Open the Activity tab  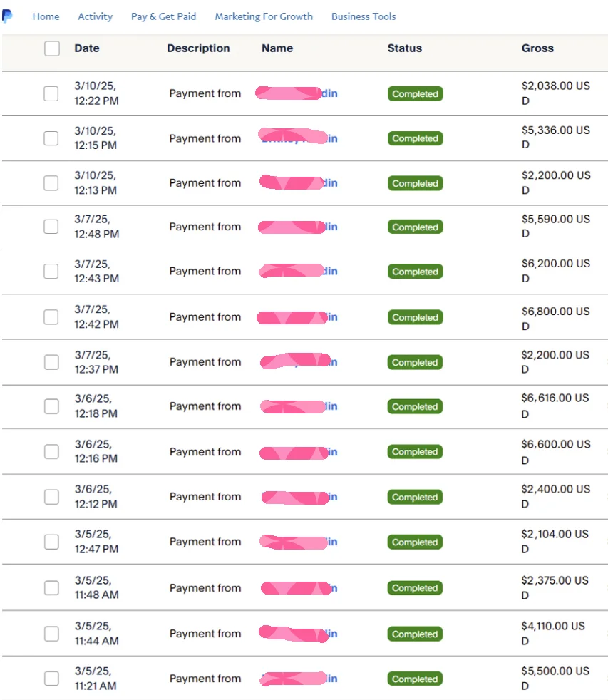tap(95, 16)
